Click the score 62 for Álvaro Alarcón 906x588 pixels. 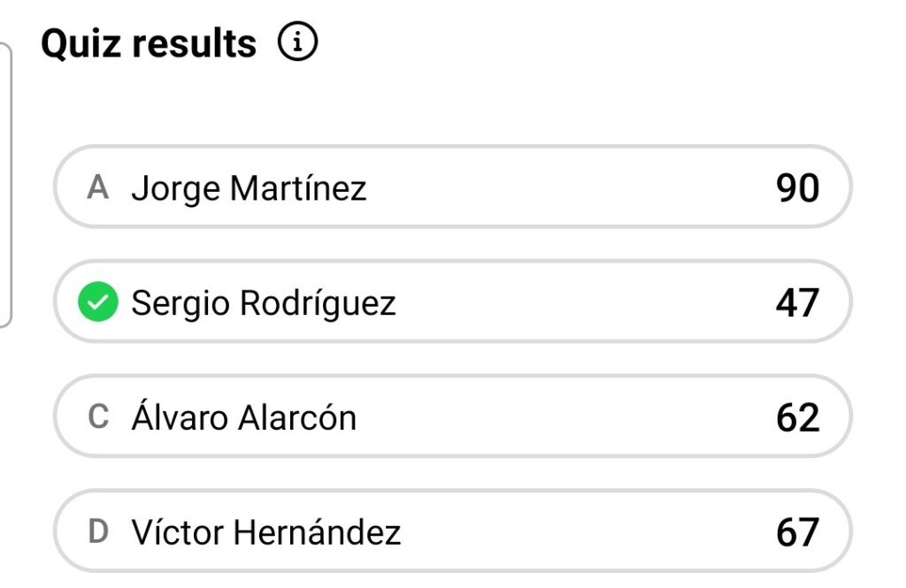tap(797, 417)
